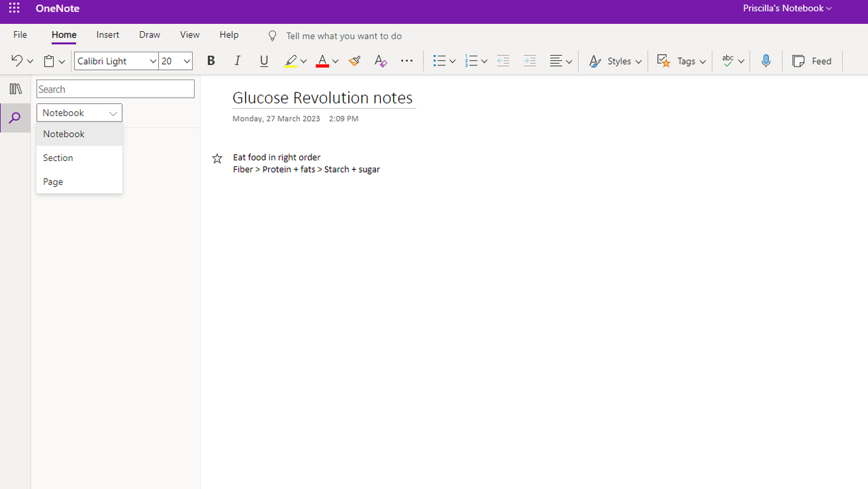Screen dimensions: 868x489
Task: Click the Clear Formatting eraser icon
Action: (380, 61)
